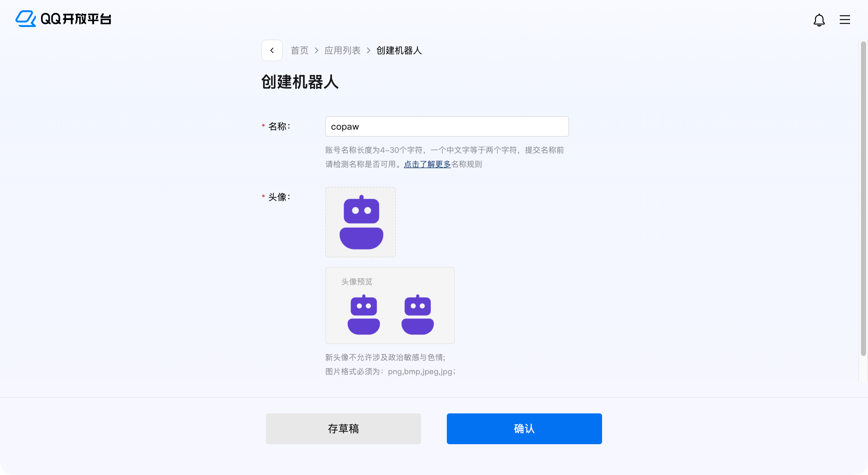
Task: Click the left avatar preview robot
Action: click(x=363, y=315)
